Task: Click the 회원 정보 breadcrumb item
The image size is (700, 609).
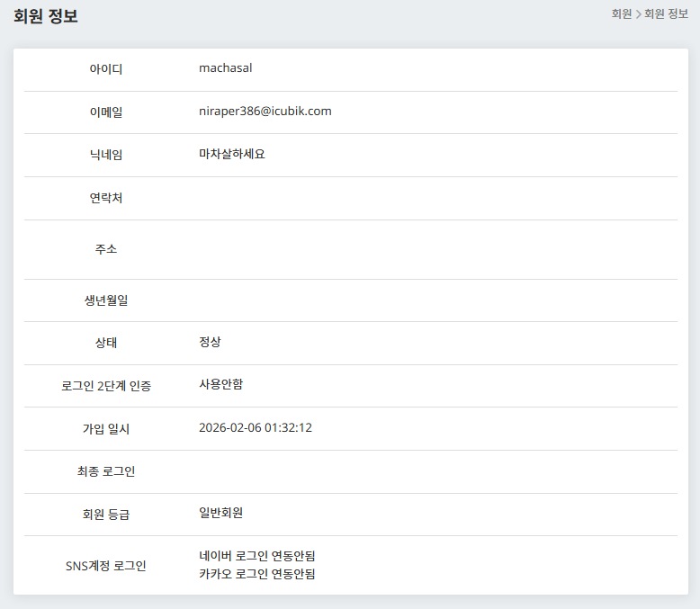Action: [x=667, y=14]
